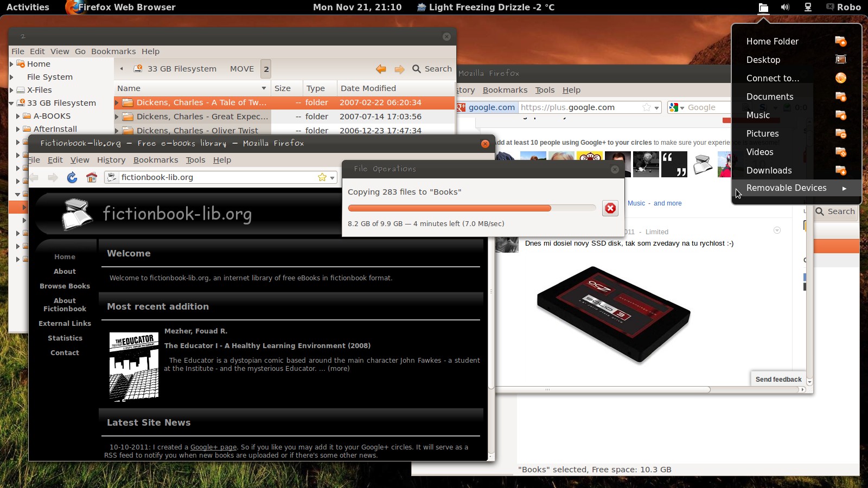Click the Downloads folder icon in Places menu
Screen dimensions: 868x488
[x=840, y=170]
